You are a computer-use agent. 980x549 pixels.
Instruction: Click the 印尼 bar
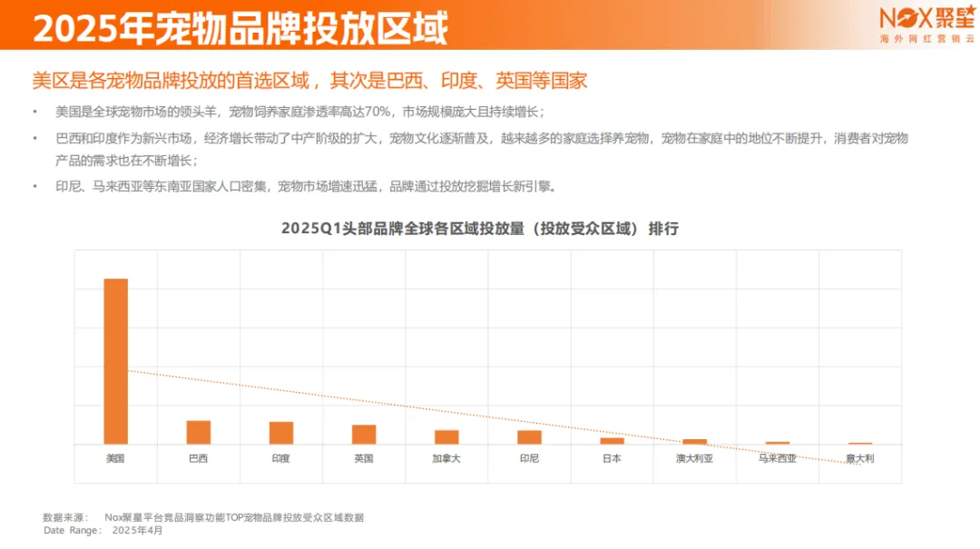(x=529, y=437)
